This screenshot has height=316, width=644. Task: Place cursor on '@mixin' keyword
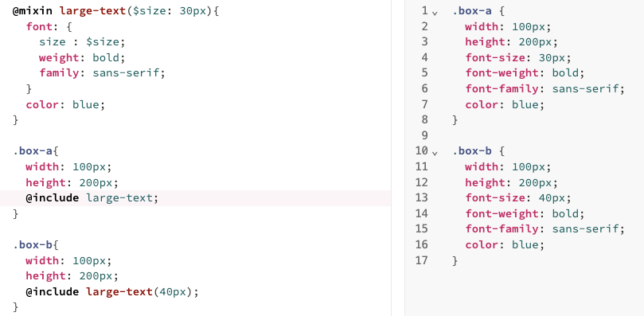click(x=33, y=10)
